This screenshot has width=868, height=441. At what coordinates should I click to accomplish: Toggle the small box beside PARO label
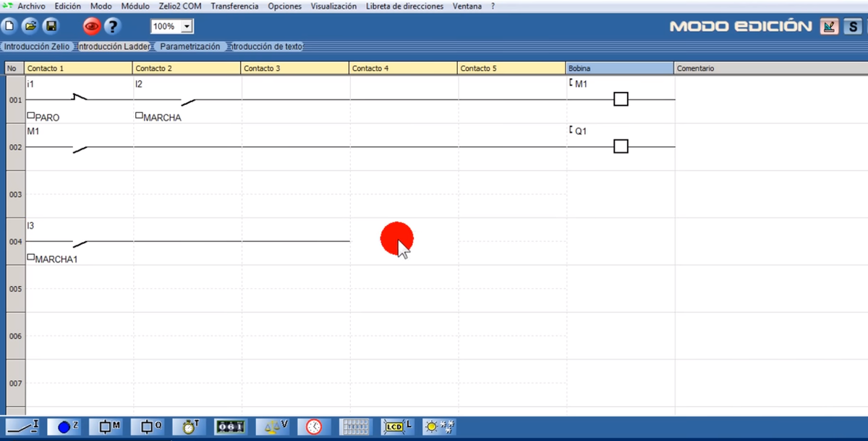tap(30, 116)
